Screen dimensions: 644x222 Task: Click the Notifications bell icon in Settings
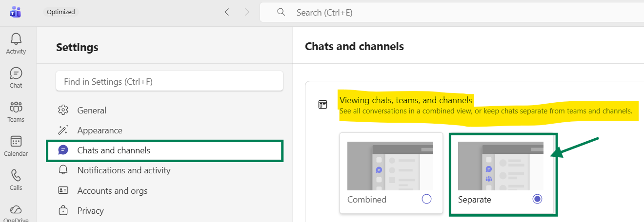[x=63, y=170]
